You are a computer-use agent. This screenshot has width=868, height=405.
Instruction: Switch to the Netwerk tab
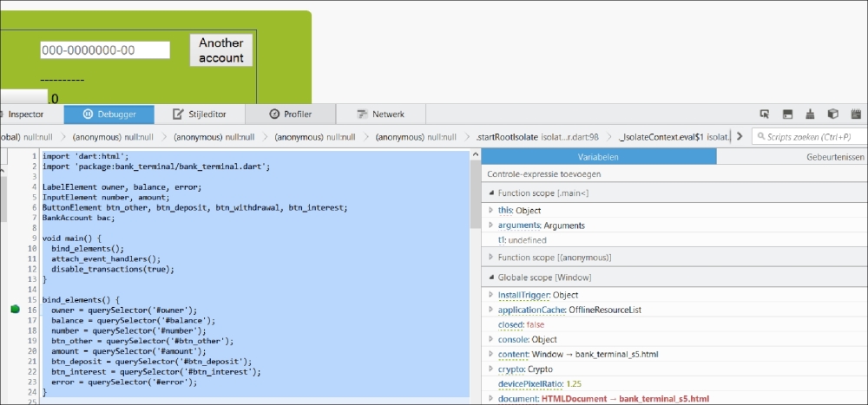click(381, 114)
